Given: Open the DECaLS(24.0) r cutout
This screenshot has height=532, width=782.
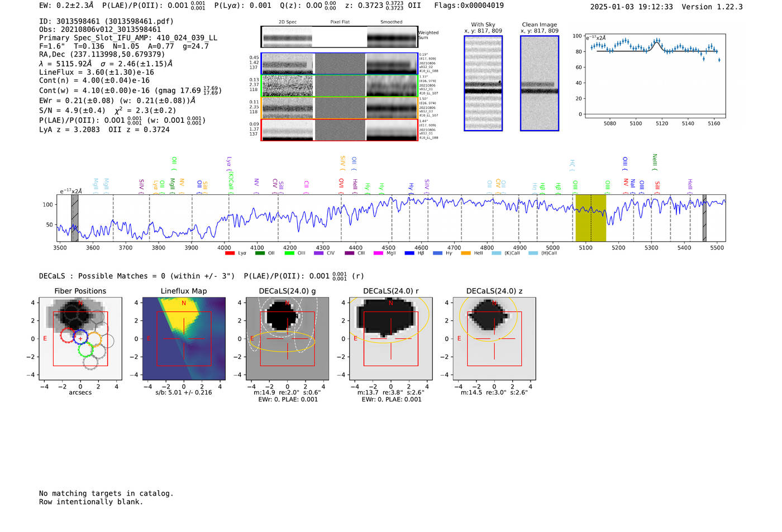Looking at the screenshot, I should [x=391, y=338].
